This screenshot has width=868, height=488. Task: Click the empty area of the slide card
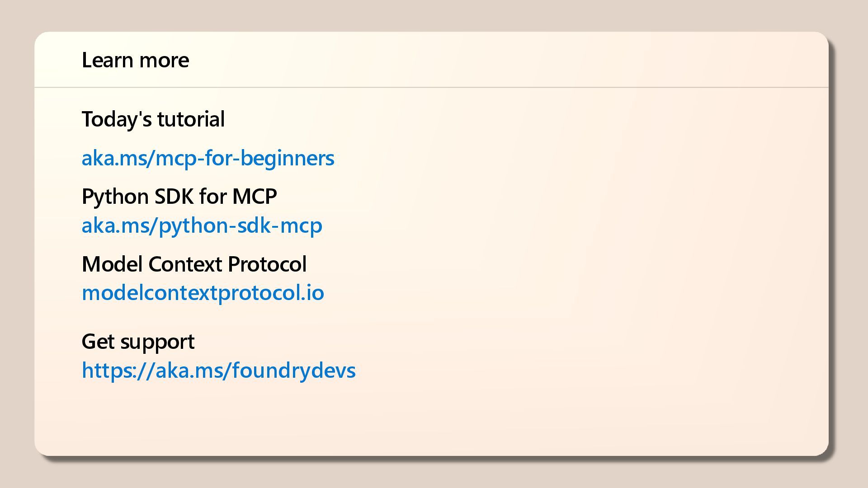(x=588, y=271)
